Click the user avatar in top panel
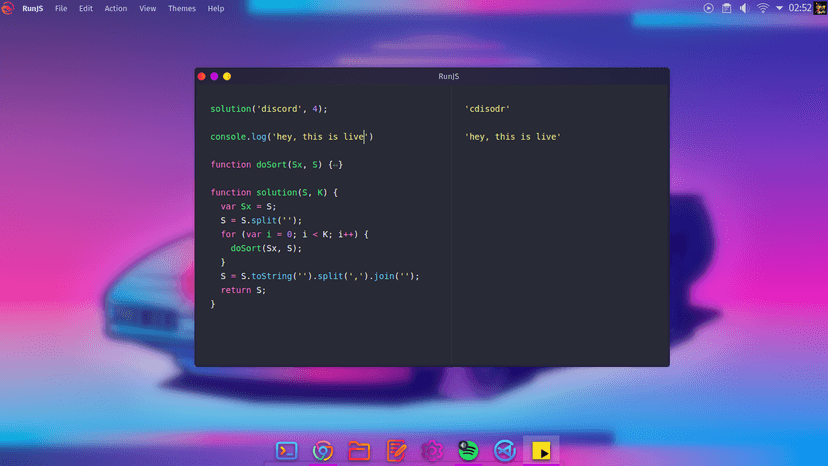The height and width of the screenshot is (466, 828). (x=820, y=8)
